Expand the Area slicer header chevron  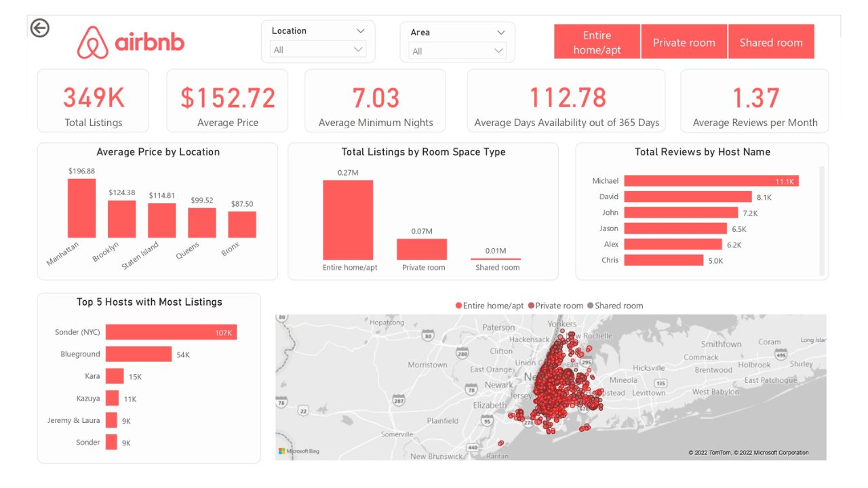500,32
